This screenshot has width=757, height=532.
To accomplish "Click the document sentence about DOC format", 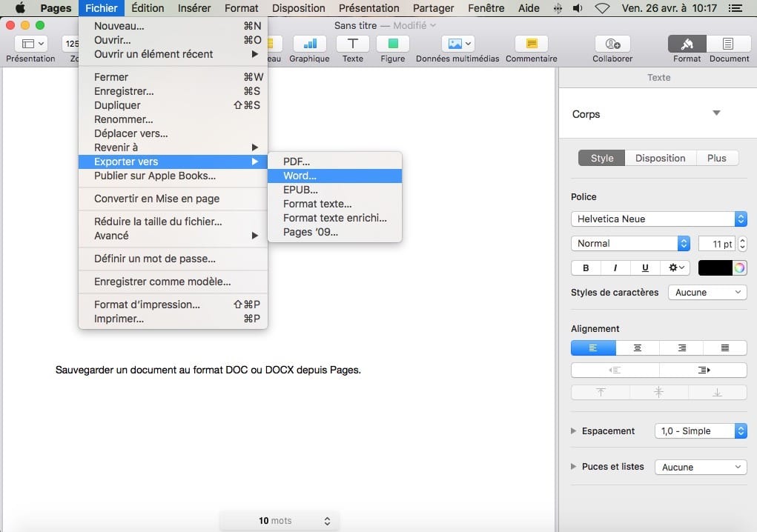I will tap(208, 370).
